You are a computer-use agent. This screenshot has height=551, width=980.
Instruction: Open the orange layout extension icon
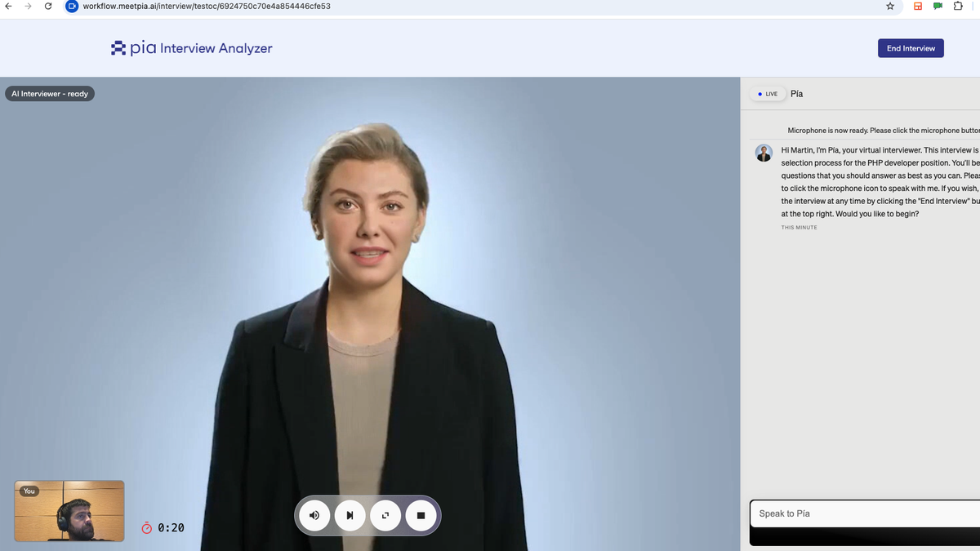click(917, 7)
